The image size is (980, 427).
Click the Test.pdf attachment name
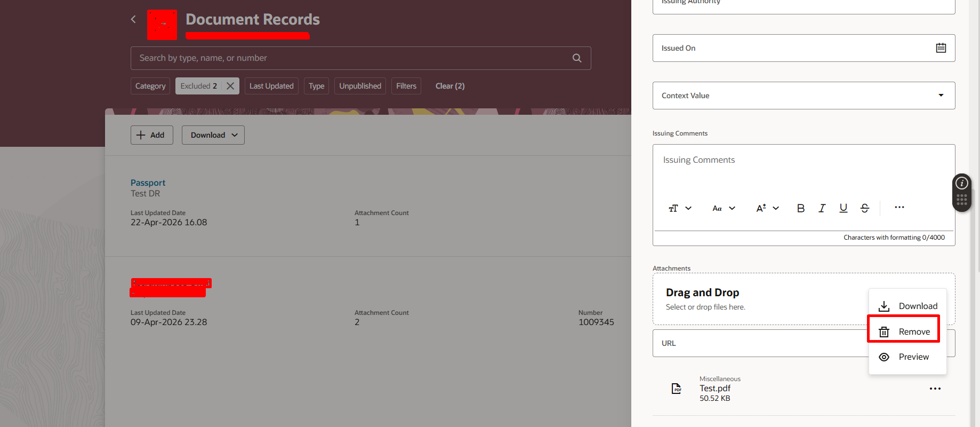click(x=715, y=389)
